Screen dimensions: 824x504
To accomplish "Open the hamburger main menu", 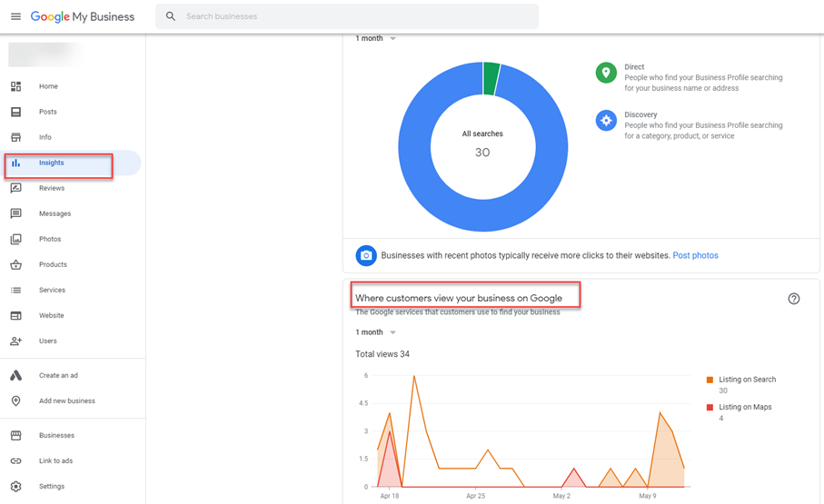I will pyautogui.click(x=15, y=16).
